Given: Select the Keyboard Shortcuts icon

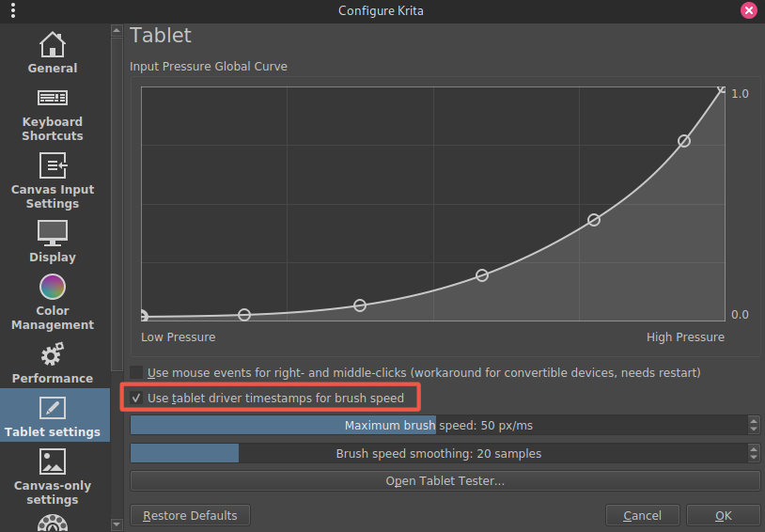Looking at the screenshot, I should coord(53,98).
